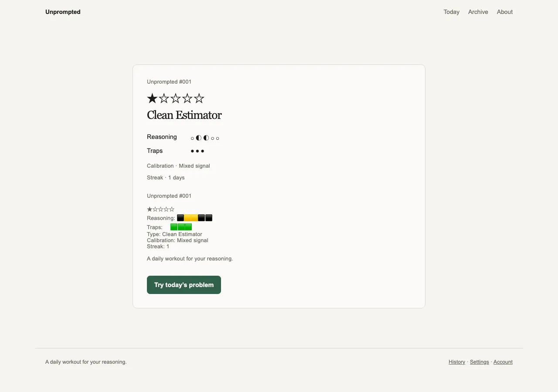The image size is (558, 392).
Task: Open the Account footer link
Action: [503, 362]
